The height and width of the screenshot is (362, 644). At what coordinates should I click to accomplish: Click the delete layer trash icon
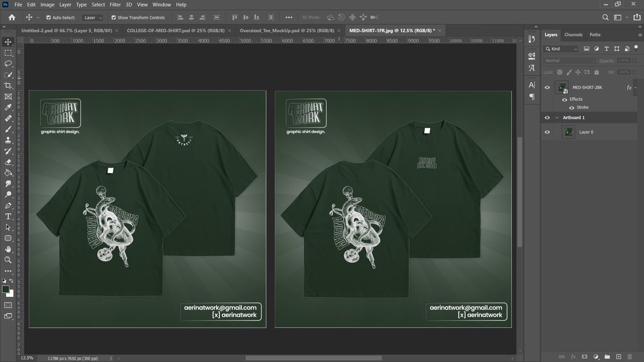pos(630,356)
